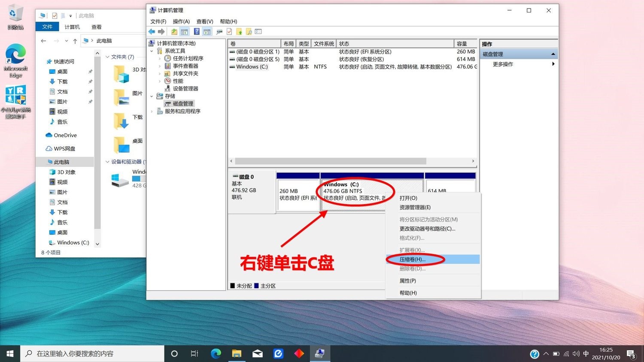Screen dimensions: 644x362
Task: Click the 性能 item in the tree
Action: click(178, 81)
